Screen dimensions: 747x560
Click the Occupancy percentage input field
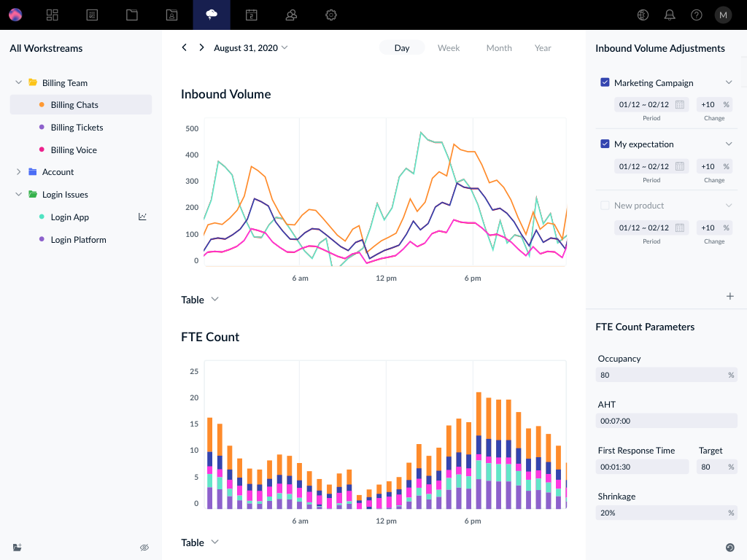666,375
